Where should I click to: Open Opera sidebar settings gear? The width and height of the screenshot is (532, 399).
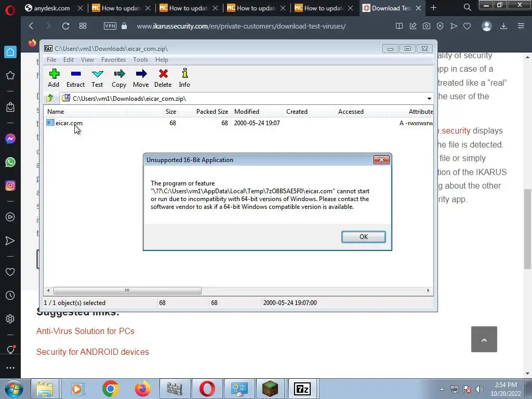10,319
